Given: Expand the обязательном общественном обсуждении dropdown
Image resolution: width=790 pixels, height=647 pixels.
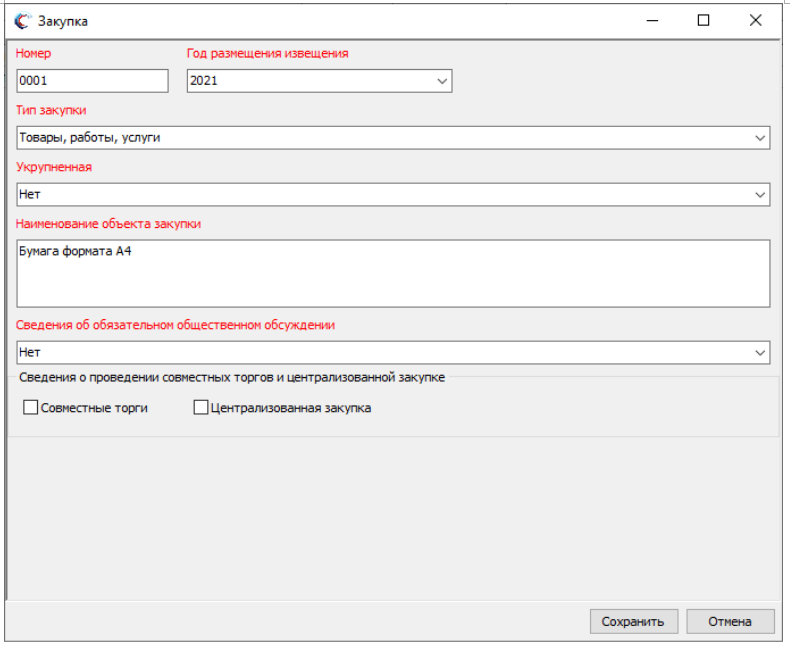Looking at the screenshot, I should point(760,352).
